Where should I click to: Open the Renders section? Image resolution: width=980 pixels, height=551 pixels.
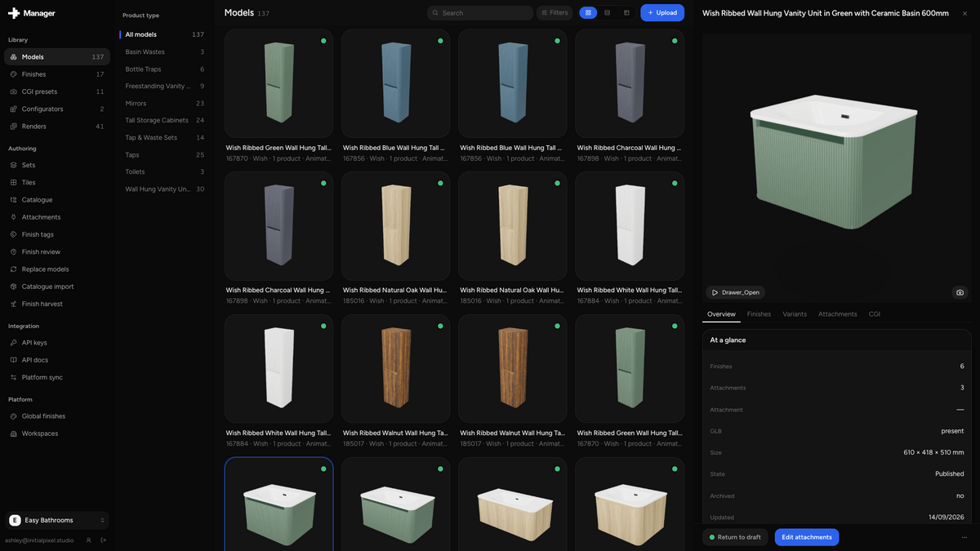[x=56, y=127]
